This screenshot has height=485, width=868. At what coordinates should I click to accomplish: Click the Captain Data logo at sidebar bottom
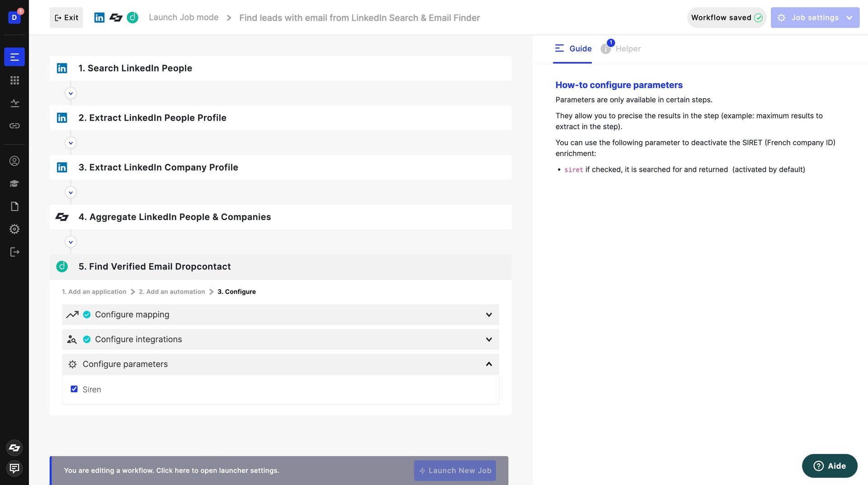14,447
